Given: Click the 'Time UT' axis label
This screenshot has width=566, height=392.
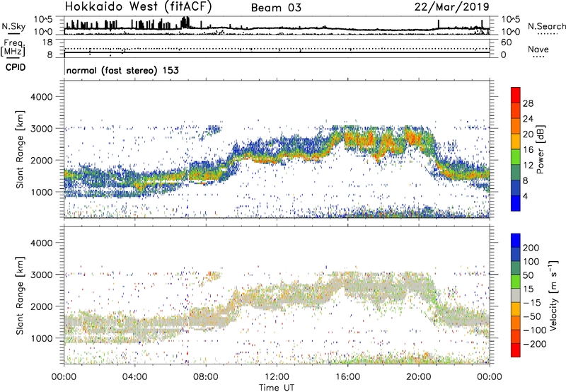Looking at the screenshot, I should coord(277,388).
